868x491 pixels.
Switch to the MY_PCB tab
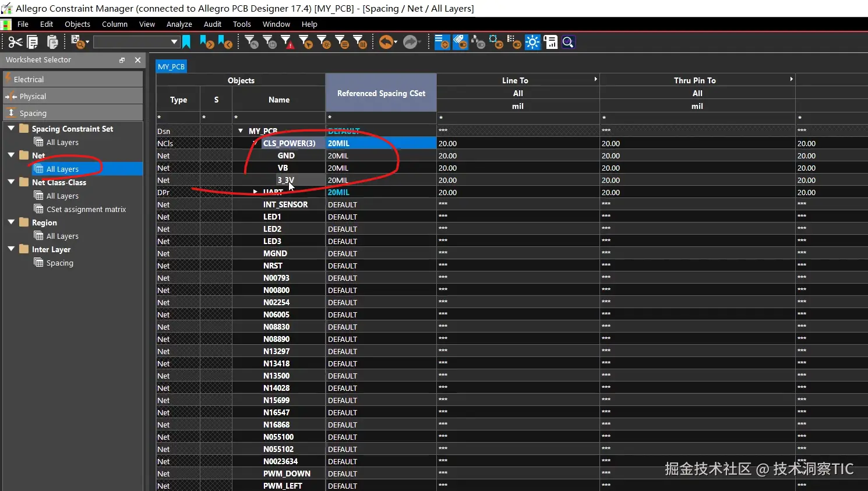click(x=171, y=66)
